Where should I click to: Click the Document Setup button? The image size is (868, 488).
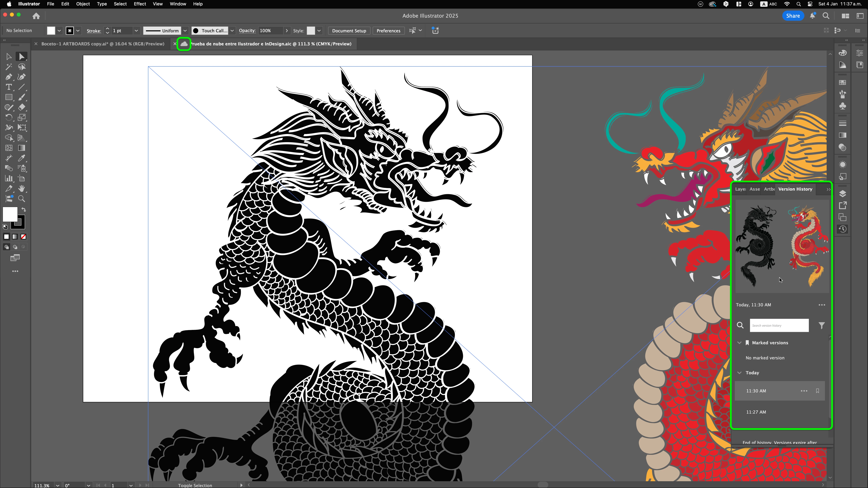click(x=349, y=31)
